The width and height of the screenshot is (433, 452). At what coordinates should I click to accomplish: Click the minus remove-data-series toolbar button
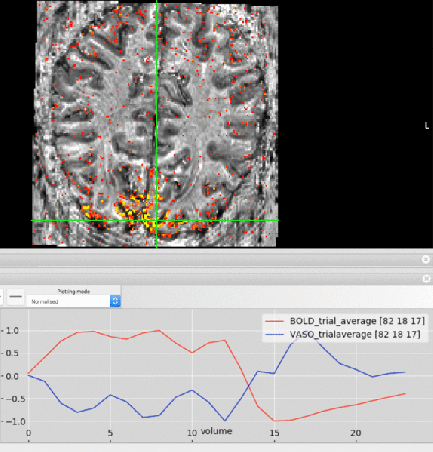pyautogui.click(x=15, y=296)
